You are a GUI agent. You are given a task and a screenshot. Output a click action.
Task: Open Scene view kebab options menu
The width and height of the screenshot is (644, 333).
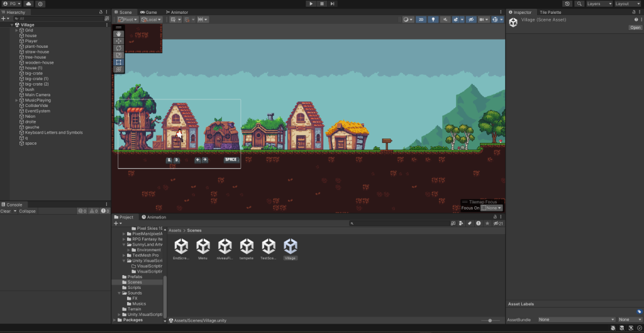[501, 13]
